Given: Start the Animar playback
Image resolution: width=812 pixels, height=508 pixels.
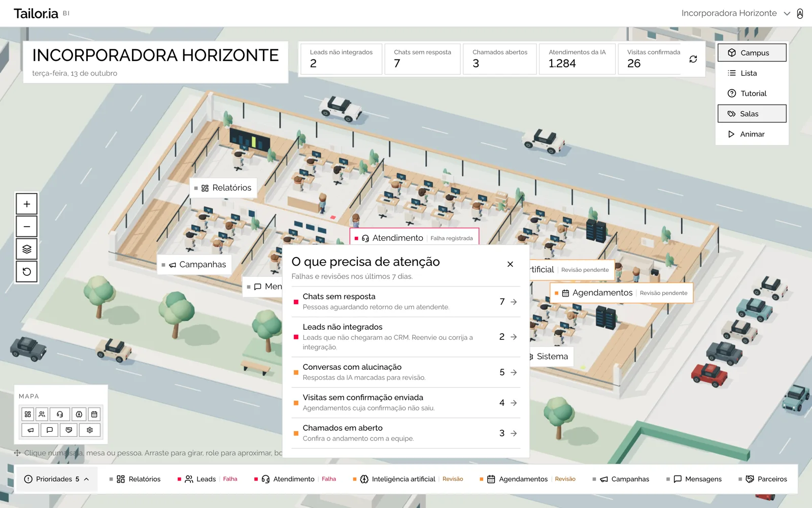Looking at the screenshot, I should pos(752,134).
